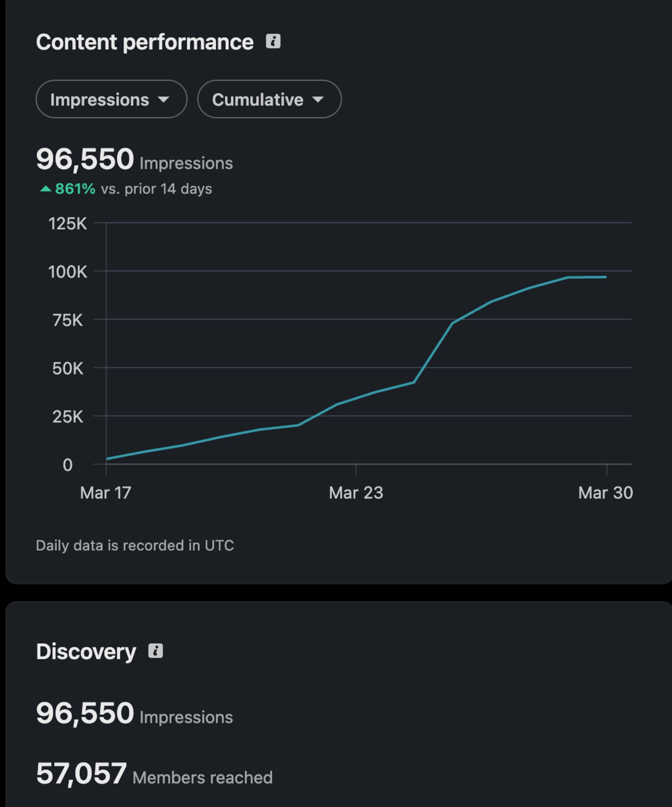
Task: Click the Impressions dropdown caret arrow
Action: [163, 100]
